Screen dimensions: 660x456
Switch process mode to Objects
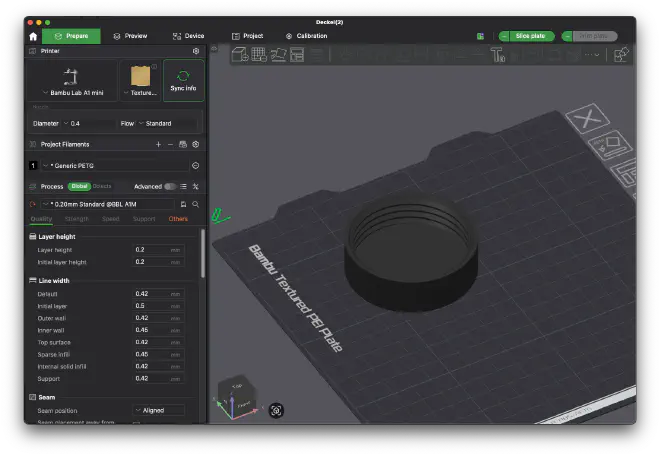tap(102, 186)
